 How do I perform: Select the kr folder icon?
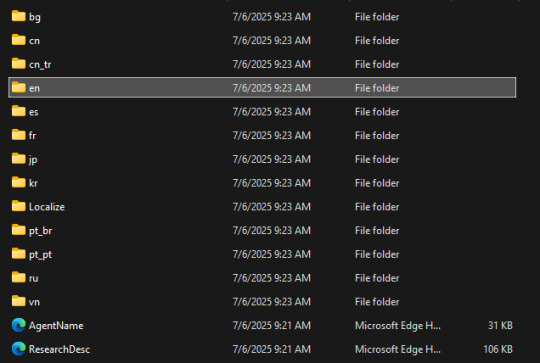pyautogui.click(x=19, y=182)
